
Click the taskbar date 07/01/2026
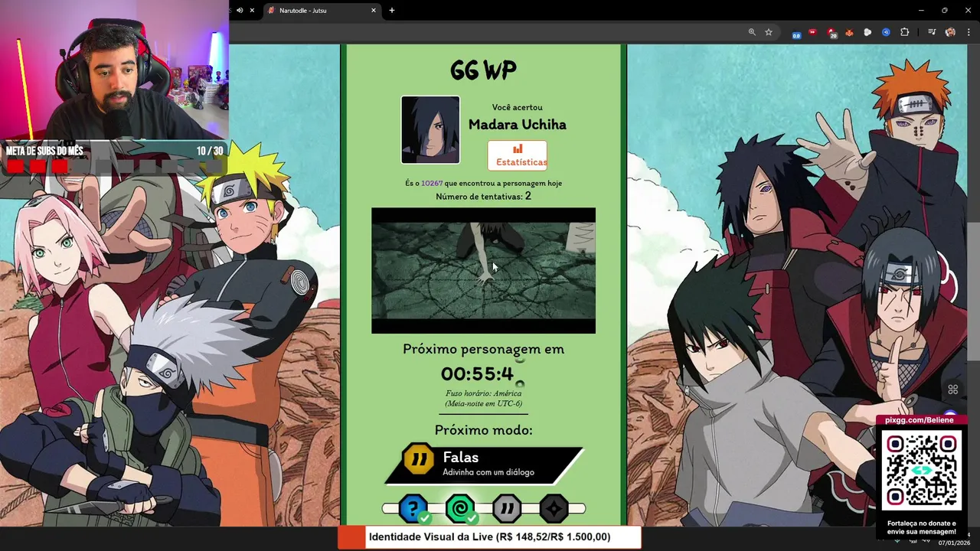(x=953, y=543)
